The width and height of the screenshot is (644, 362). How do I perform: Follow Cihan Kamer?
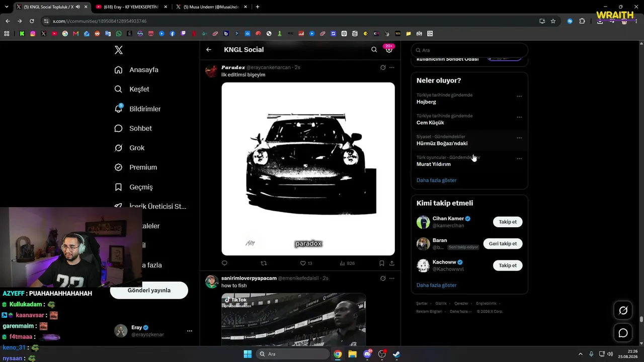click(508, 222)
